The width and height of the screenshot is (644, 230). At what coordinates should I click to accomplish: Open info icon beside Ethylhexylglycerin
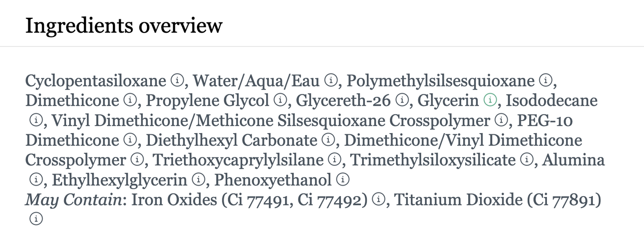pos(198,179)
